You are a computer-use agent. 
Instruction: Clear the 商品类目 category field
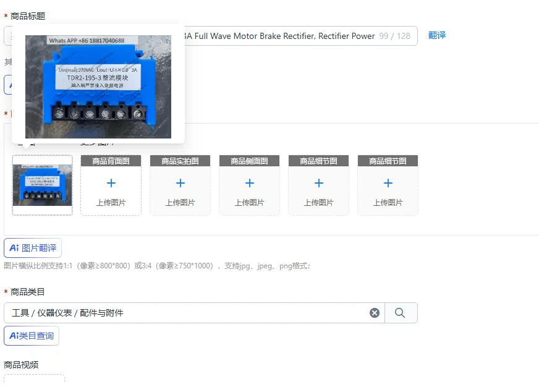(x=375, y=313)
